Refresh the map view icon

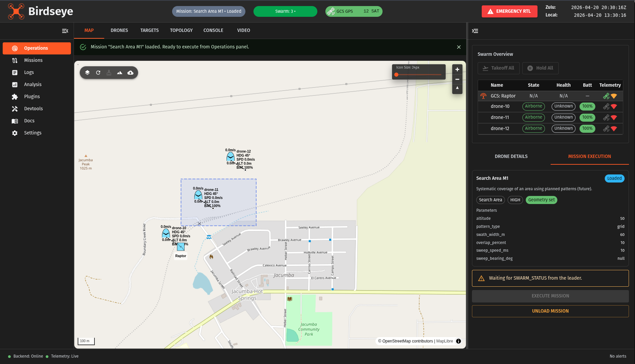tap(98, 73)
